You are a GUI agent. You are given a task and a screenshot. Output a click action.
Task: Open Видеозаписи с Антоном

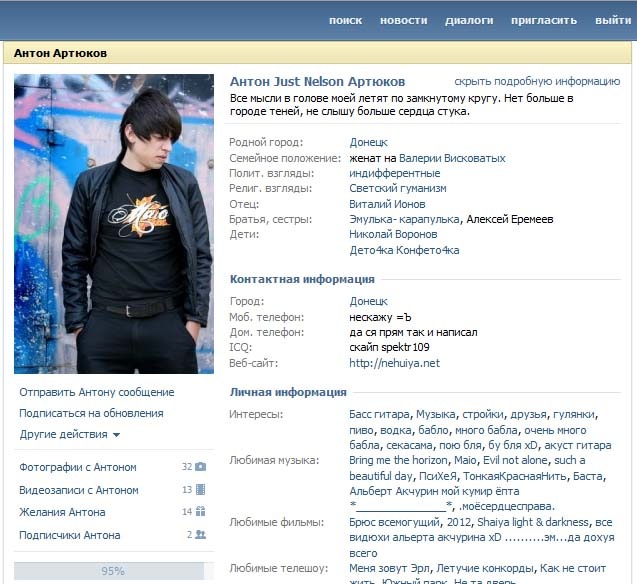(79, 490)
